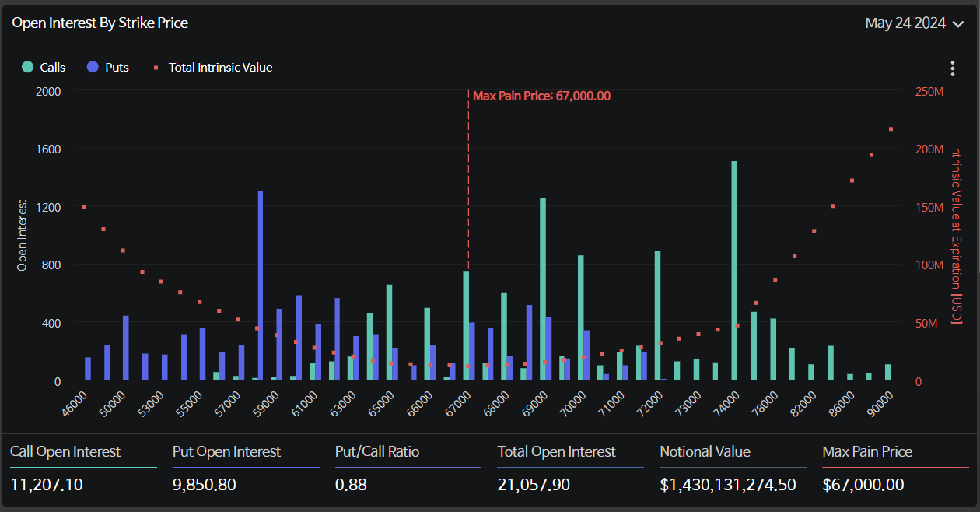Click the Total Open Interest value 21,057.90
Image resolution: width=980 pixels, height=512 pixels.
(534, 485)
